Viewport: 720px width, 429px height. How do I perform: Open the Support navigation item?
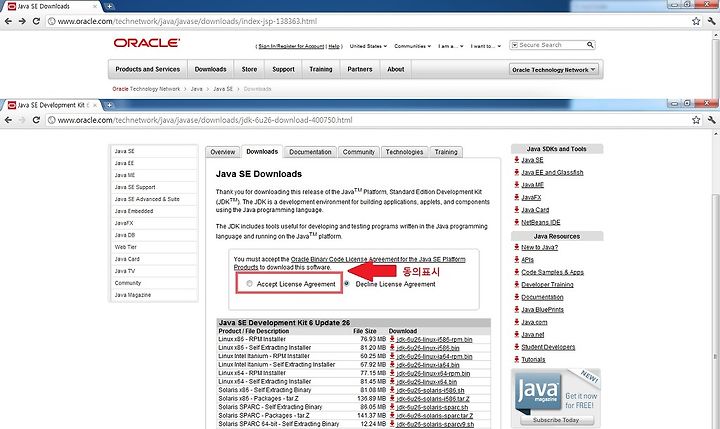[283, 69]
